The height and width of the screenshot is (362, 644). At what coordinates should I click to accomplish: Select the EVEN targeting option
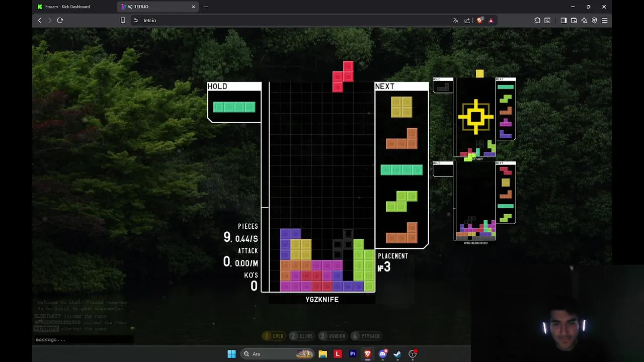(x=274, y=336)
